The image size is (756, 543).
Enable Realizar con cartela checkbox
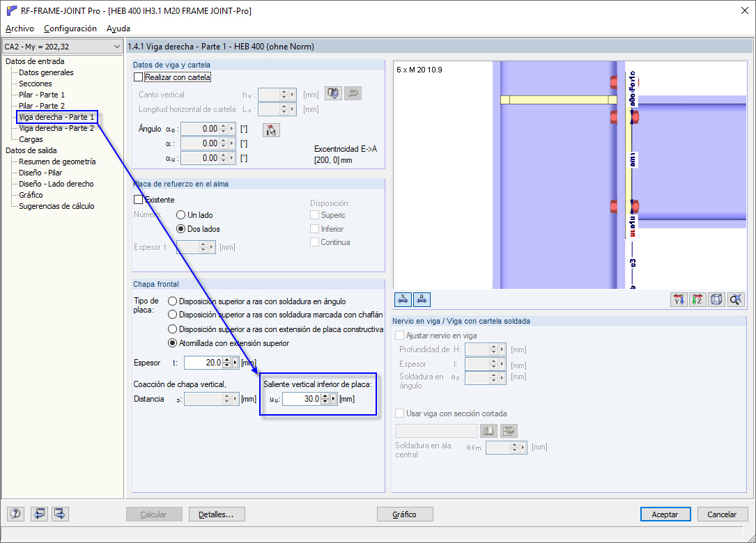click(x=139, y=77)
